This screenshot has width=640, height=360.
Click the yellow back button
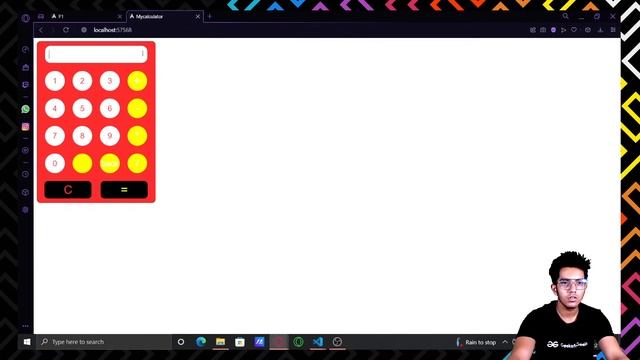point(110,163)
